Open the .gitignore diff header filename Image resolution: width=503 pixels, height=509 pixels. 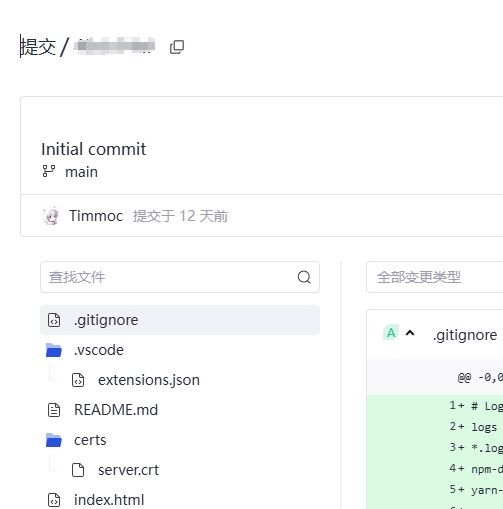465,335
